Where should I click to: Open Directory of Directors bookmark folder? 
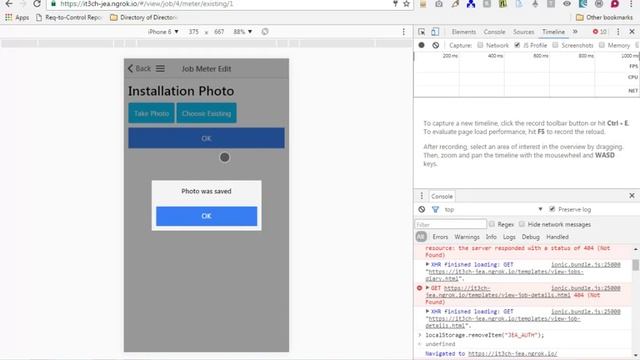click(144, 18)
